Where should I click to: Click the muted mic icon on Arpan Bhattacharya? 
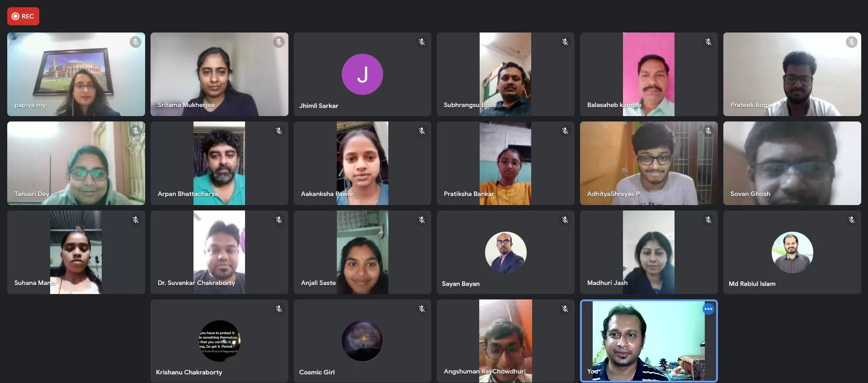279,131
